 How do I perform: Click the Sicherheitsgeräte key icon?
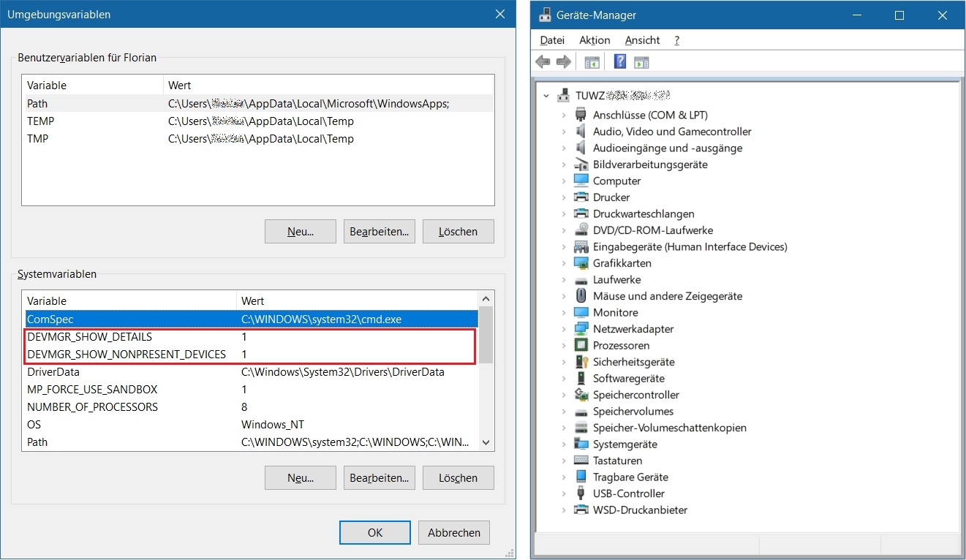[x=581, y=362]
